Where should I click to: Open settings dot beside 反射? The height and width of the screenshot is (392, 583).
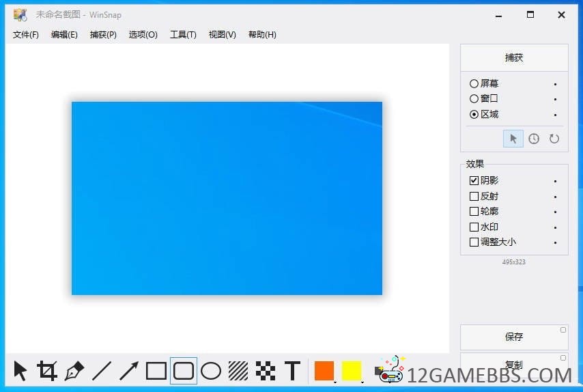(555, 197)
